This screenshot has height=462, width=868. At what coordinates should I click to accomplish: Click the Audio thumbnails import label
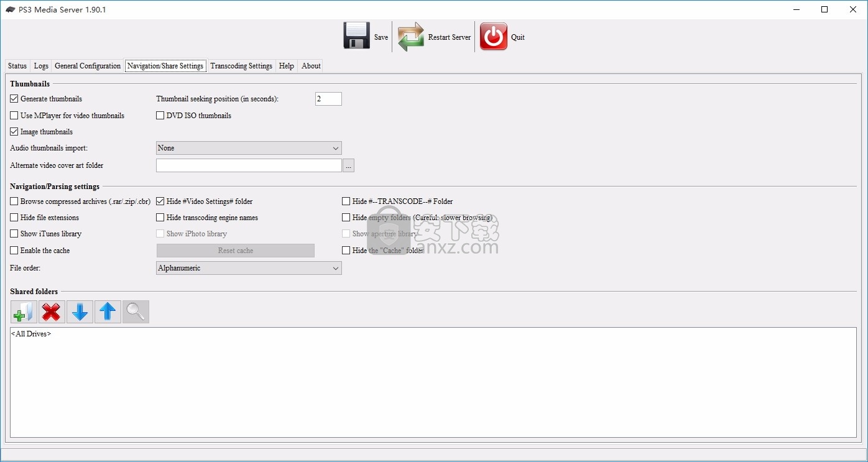49,148
